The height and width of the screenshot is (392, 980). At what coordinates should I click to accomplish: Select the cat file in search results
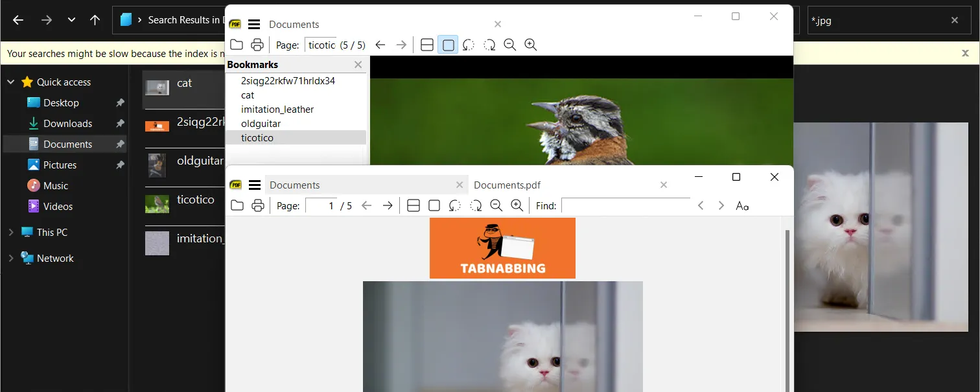(183, 88)
